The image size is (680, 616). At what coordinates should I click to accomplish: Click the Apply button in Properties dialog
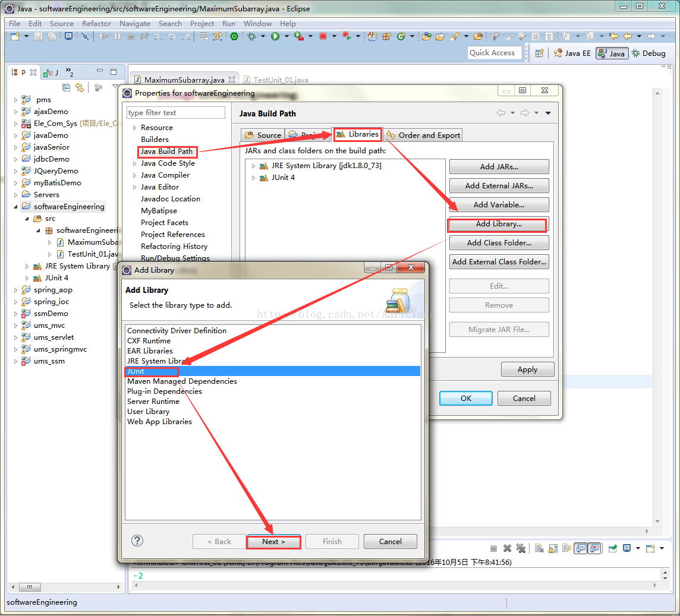click(527, 369)
